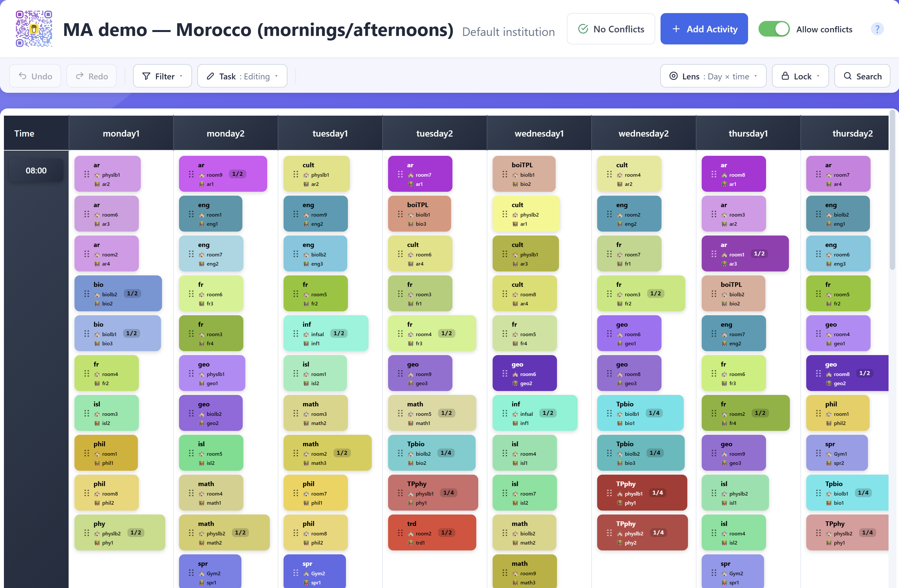The image size is (899, 588).
Task: Click the Undo button
Action: 35,76
